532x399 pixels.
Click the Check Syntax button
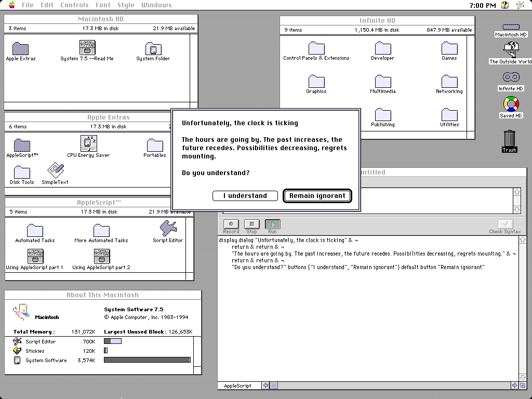(x=504, y=224)
